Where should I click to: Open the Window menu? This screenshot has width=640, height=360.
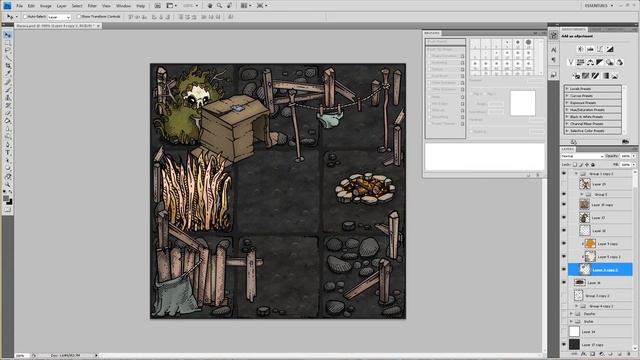tap(123, 6)
